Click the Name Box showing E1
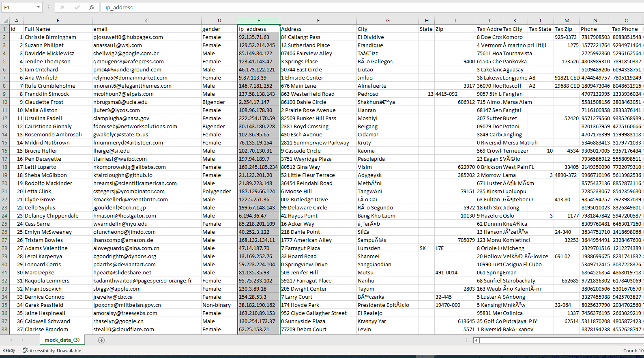The image size is (644, 358). [x=18, y=7]
